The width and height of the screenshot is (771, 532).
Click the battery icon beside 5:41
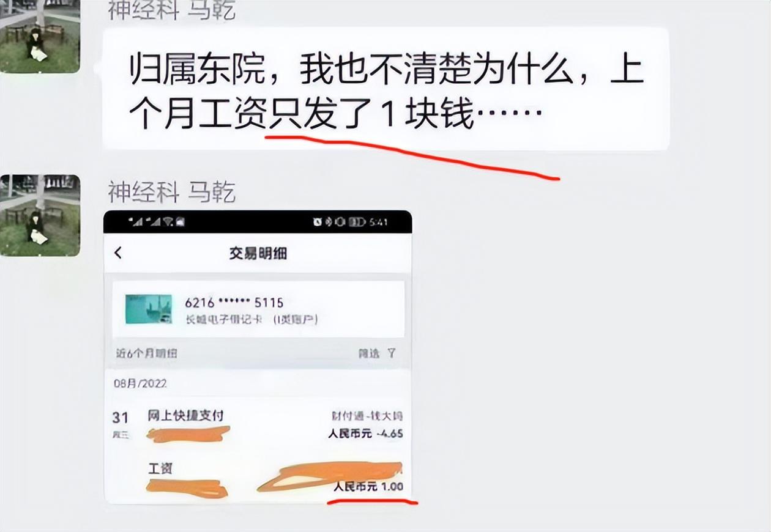coord(357,222)
